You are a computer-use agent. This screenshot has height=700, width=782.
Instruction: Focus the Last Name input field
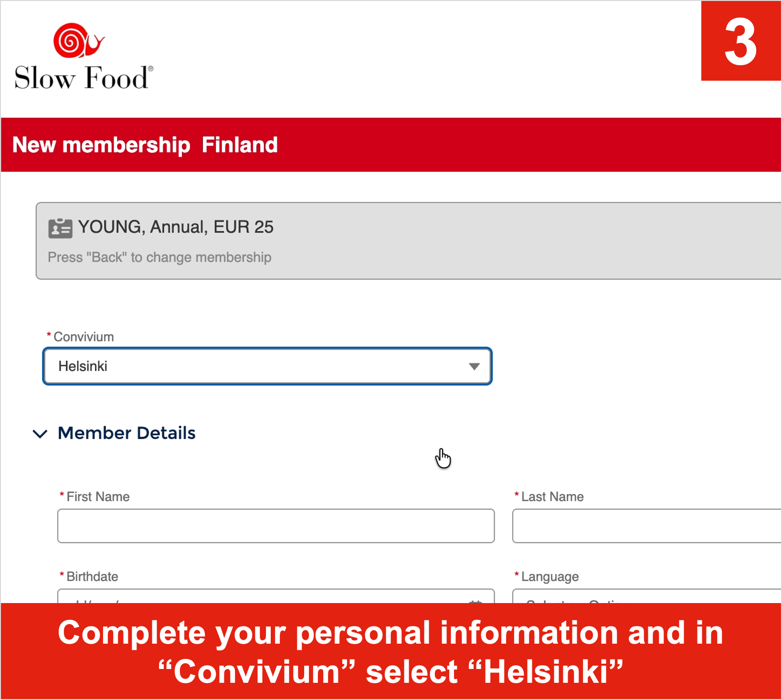(x=647, y=526)
